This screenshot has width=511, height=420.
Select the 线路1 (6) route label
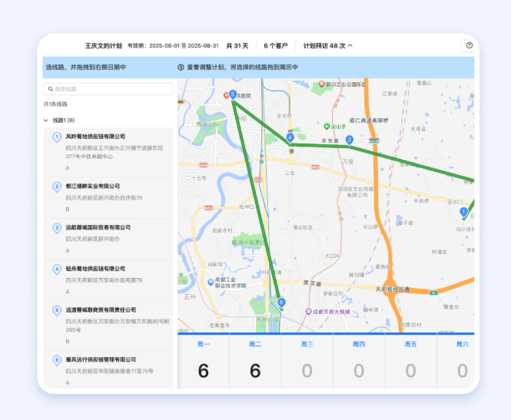(64, 120)
